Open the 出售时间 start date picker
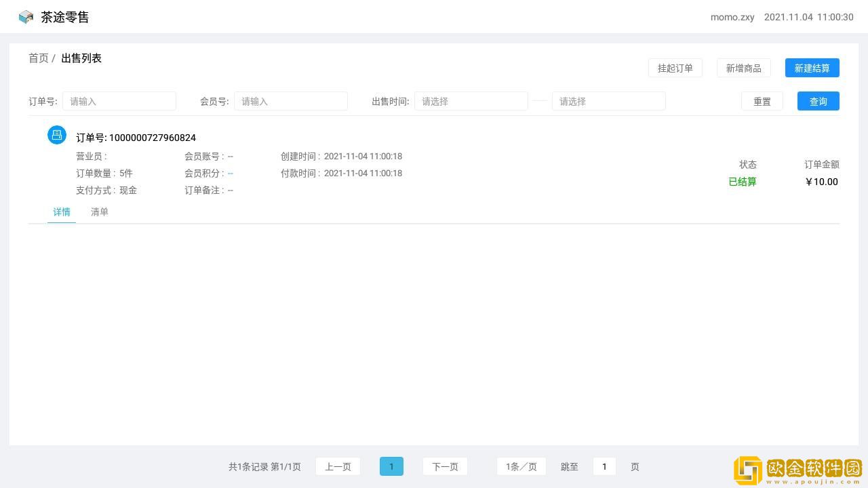The image size is (868, 488). [x=471, y=101]
